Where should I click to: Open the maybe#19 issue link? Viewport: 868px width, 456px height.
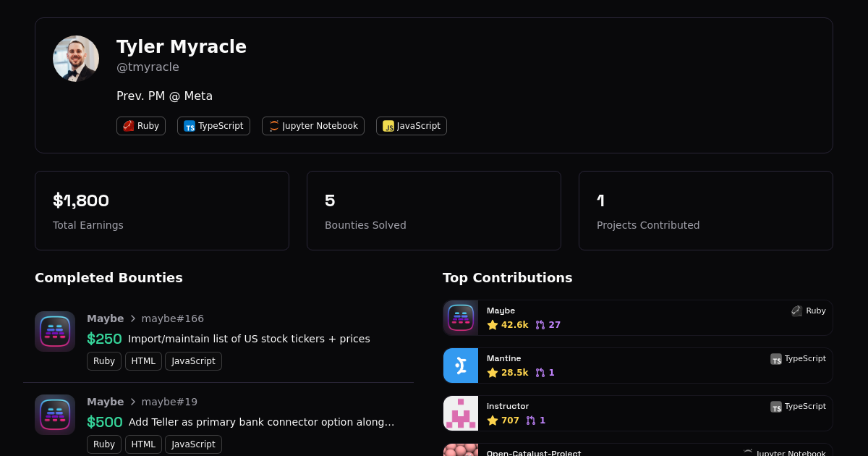169,402
